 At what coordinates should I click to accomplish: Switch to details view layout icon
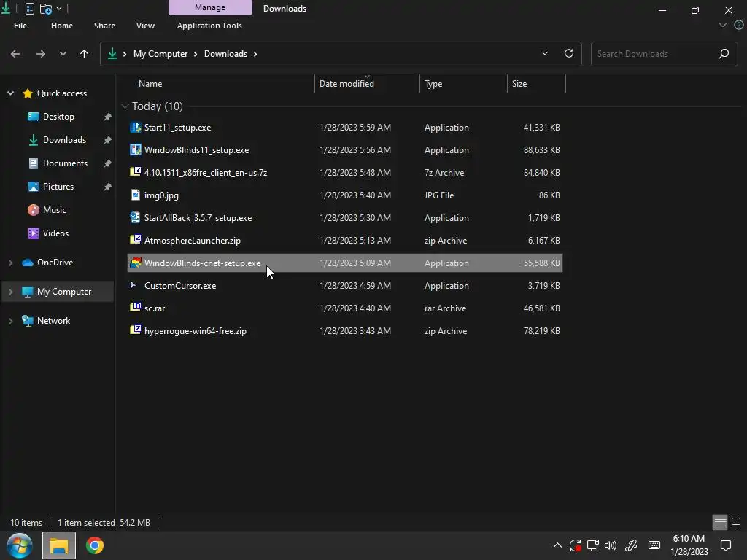pyautogui.click(x=720, y=522)
